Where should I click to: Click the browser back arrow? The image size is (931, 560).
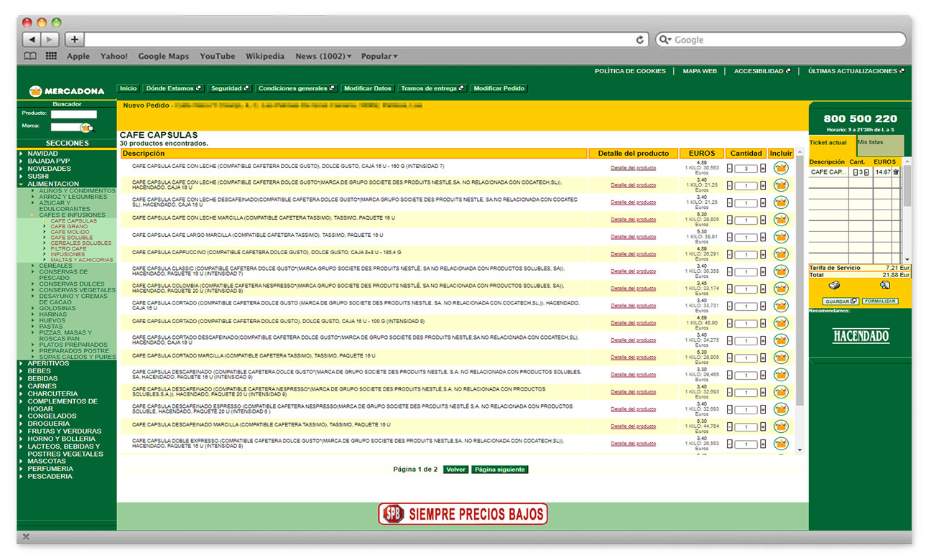pyautogui.click(x=32, y=39)
